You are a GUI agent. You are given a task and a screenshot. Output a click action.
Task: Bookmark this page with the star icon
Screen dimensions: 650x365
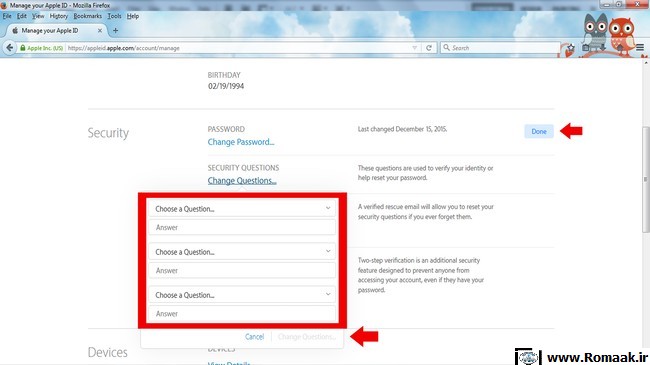click(x=571, y=48)
